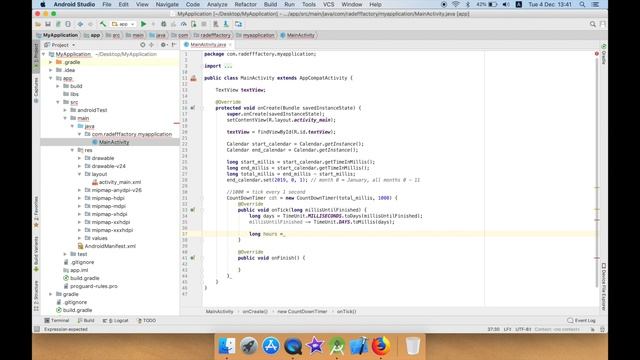This screenshot has width=640, height=360.
Task: Click the Collapse All icon in Project panel
Action: [x=151, y=45]
